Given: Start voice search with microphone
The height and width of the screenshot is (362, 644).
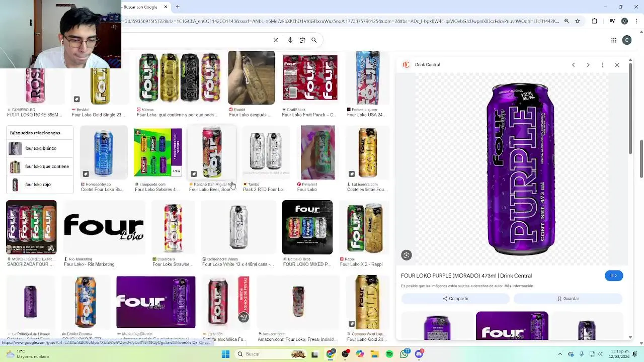Looking at the screenshot, I should click(x=290, y=40).
